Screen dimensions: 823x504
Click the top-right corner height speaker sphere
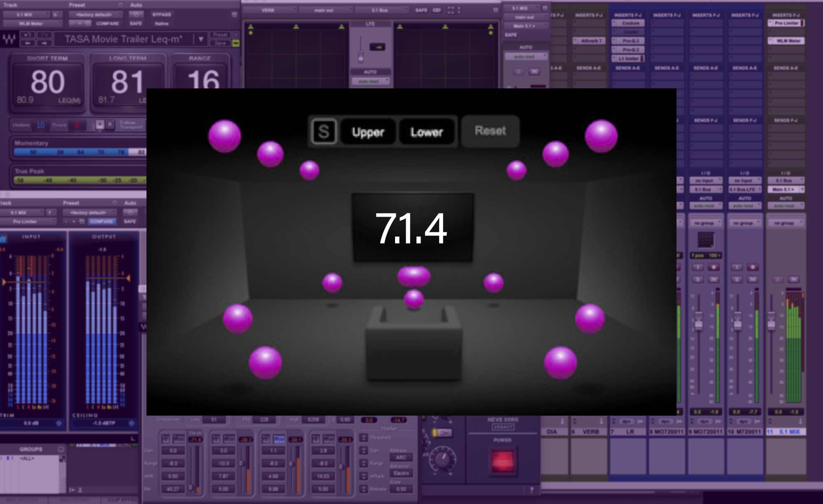[601, 136]
